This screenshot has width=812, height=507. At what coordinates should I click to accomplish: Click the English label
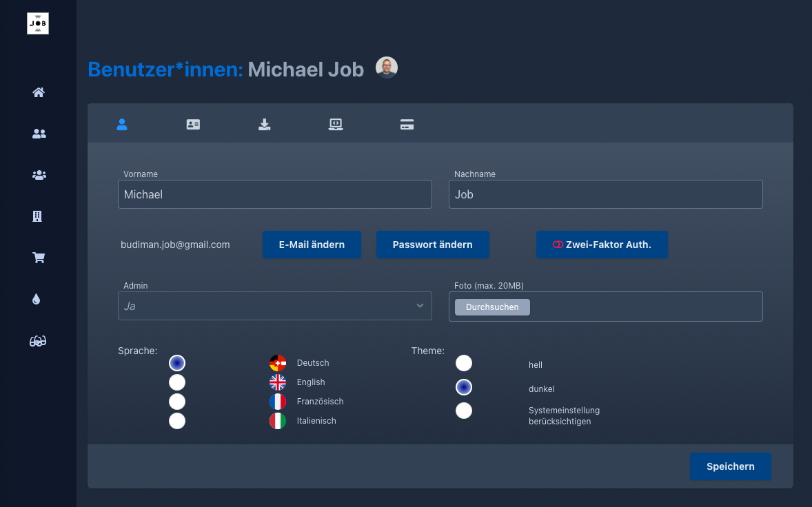(x=311, y=382)
